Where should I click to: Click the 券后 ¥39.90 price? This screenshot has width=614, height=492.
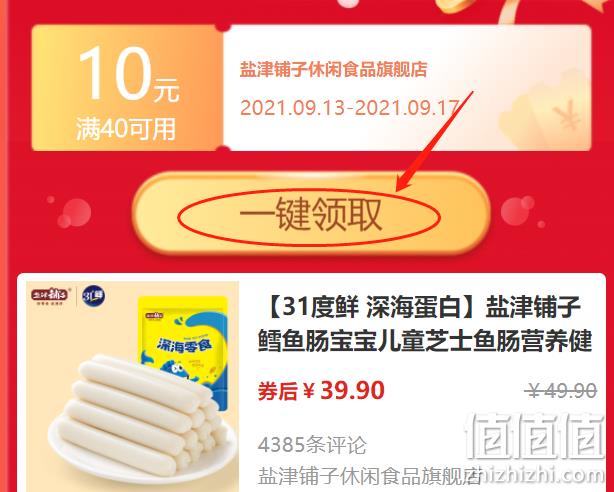coord(321,390)
